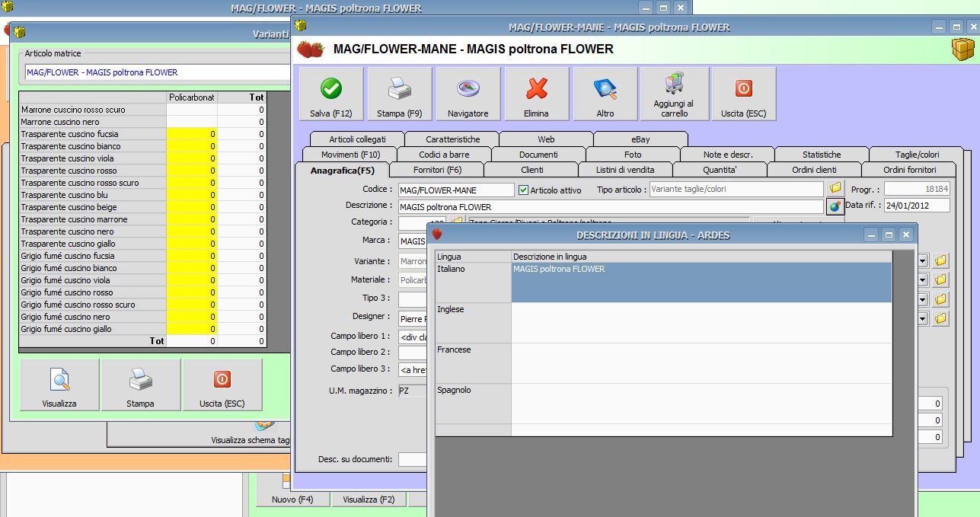Click globe icon beside Descrizione field
This screenshot has width=980, height=517.
point(835,206)
